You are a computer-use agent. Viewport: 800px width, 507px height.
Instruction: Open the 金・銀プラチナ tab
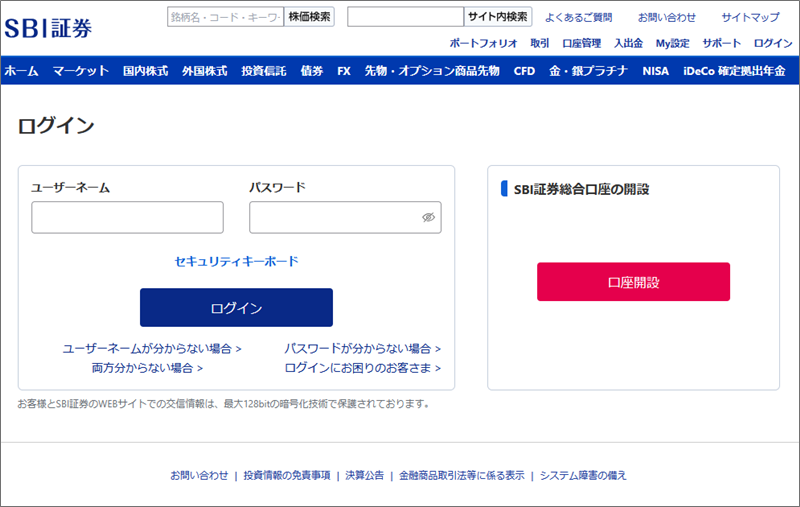click(588, 71)
